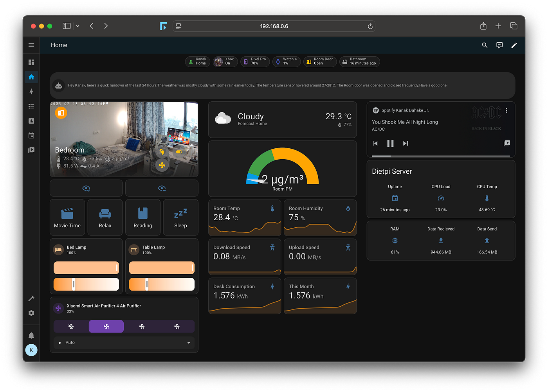The height and width of the screenshot is (392, 548).
Task: View History via the bar-chart sidebar icon
Action: click(31, 121)
